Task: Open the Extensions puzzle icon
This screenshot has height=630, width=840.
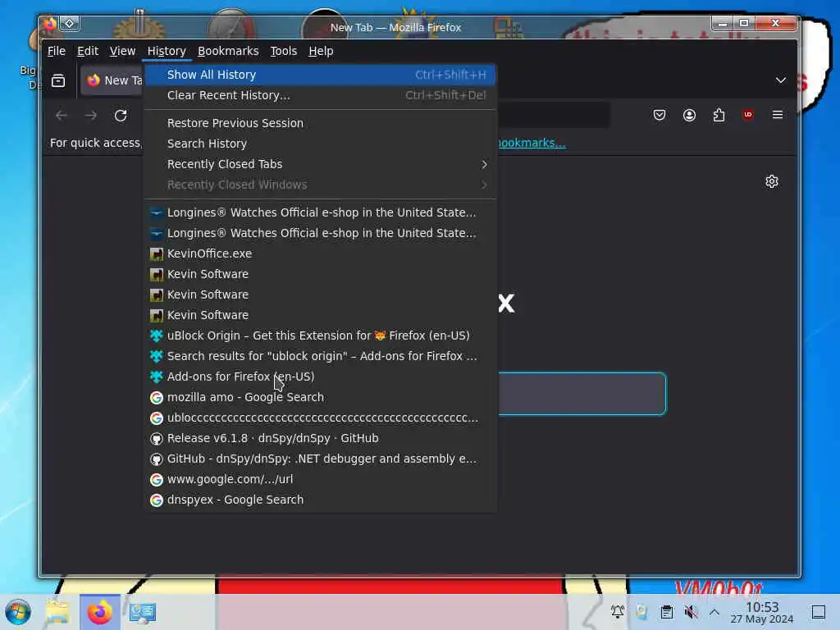Action: point(719,115)
